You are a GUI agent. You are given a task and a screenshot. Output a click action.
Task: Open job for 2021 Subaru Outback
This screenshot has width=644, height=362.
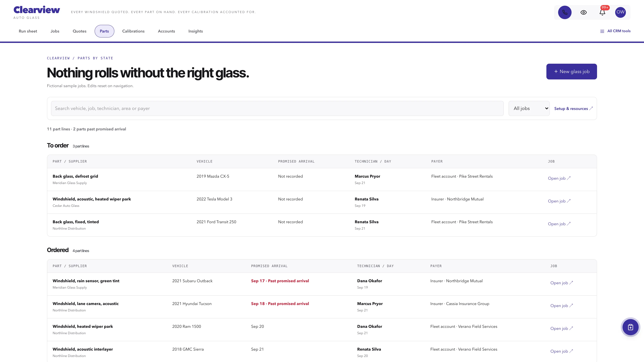[561, 283]
